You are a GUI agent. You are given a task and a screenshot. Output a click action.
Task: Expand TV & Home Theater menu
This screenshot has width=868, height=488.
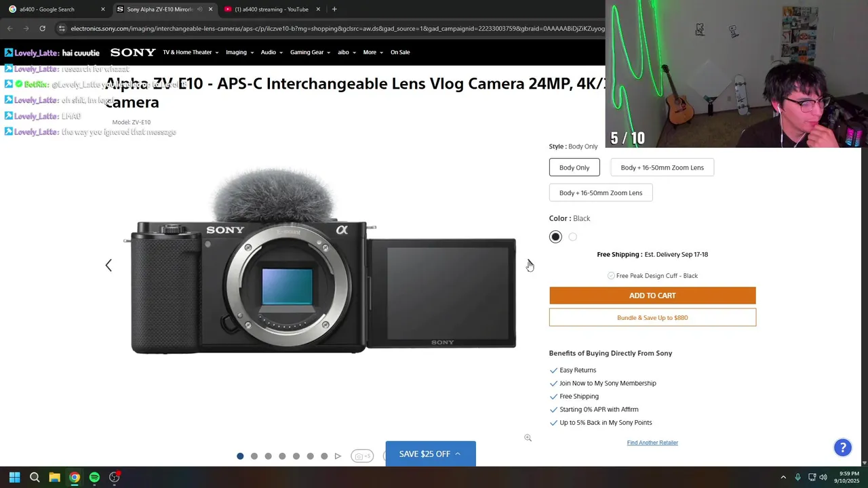click(191, 52)
